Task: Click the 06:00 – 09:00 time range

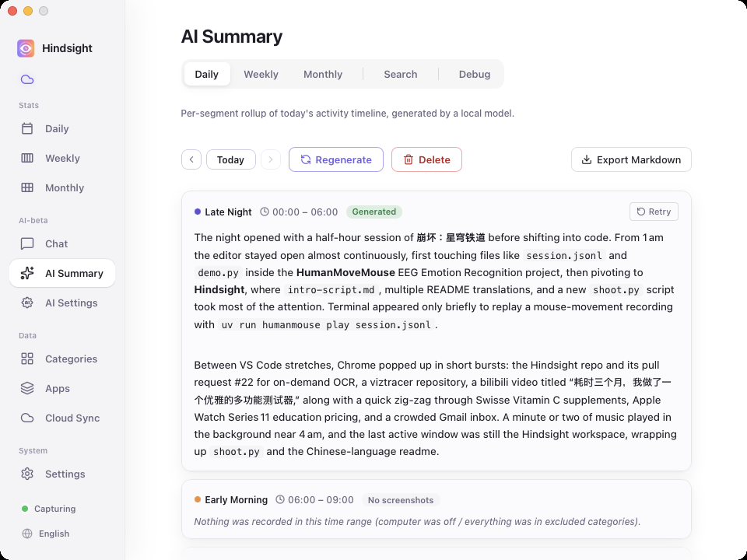Action: click(321, 499)
